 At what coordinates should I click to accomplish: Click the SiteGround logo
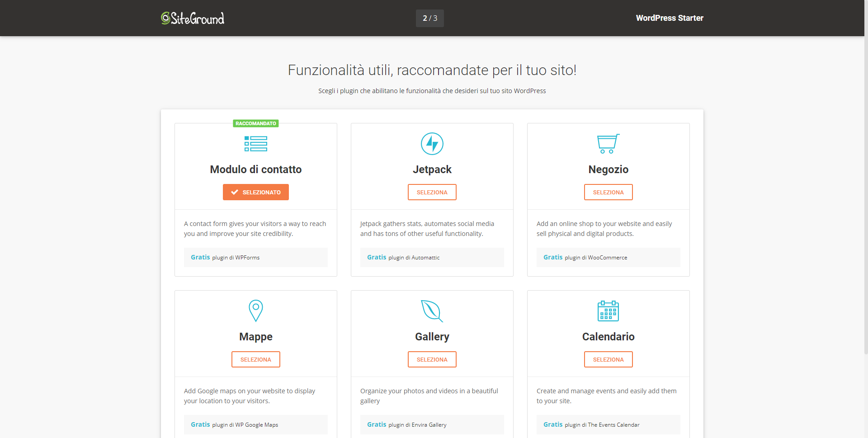point(193,18)
